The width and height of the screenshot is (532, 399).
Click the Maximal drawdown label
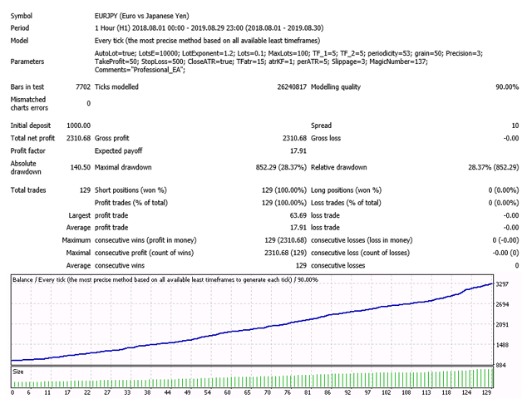tap(123, 167)
